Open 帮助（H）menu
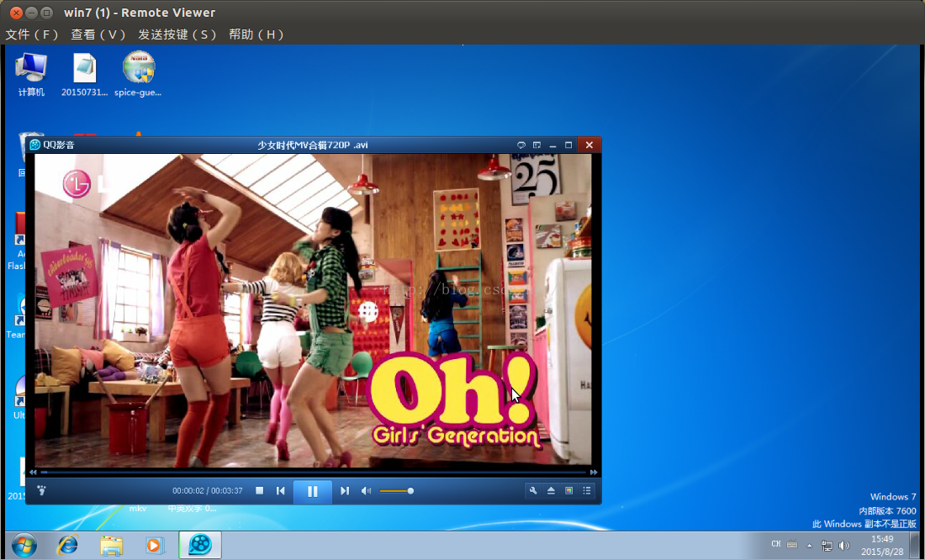Screen dimensions: 925x560 coord(256,34)
